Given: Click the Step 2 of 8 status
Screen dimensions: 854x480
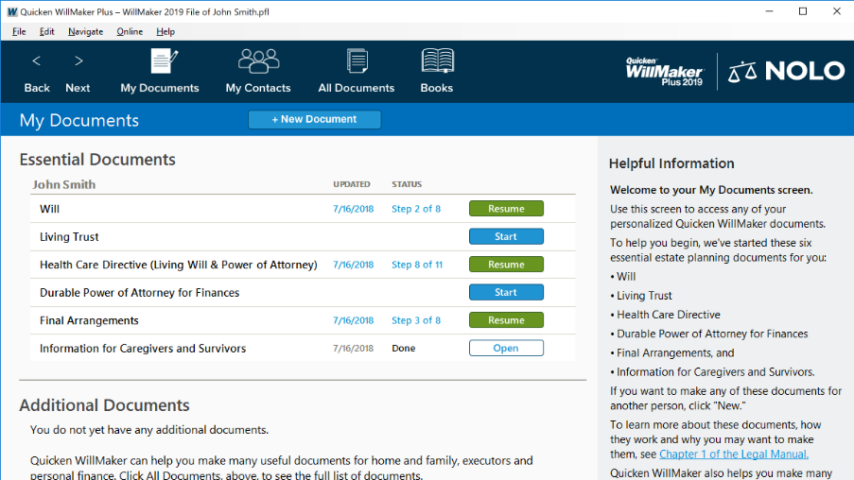Looking at the screenshot, I should pos(416,209).
